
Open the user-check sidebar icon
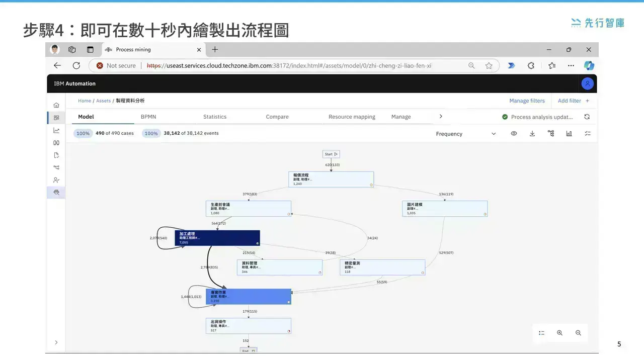coord(56,180)
